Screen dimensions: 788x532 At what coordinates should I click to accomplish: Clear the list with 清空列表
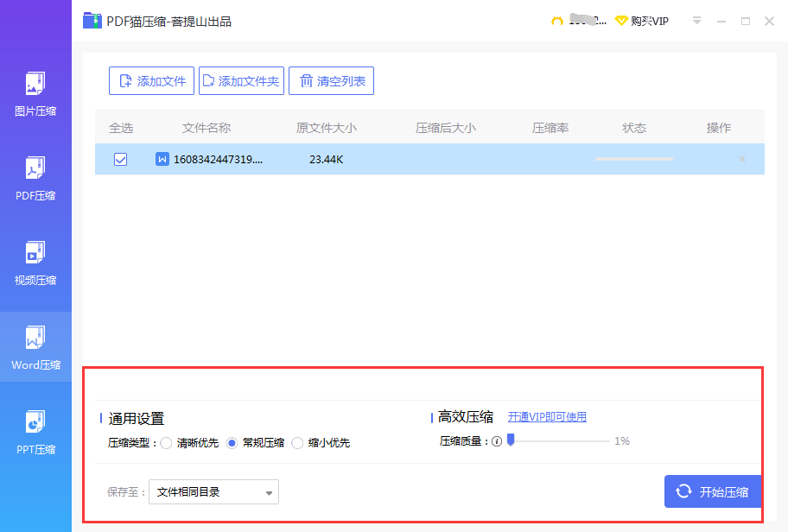(x=331, y=81)
